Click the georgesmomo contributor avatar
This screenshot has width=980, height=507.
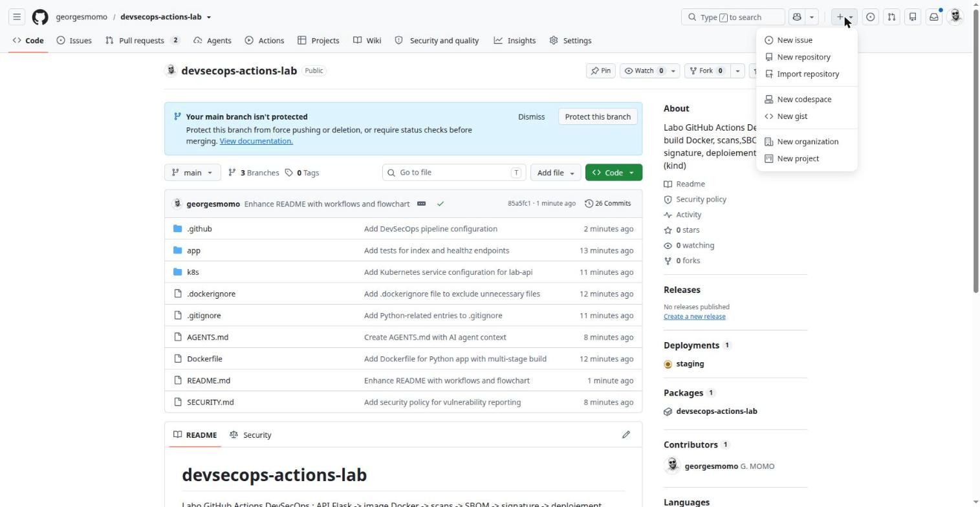(x=673, y=466)
